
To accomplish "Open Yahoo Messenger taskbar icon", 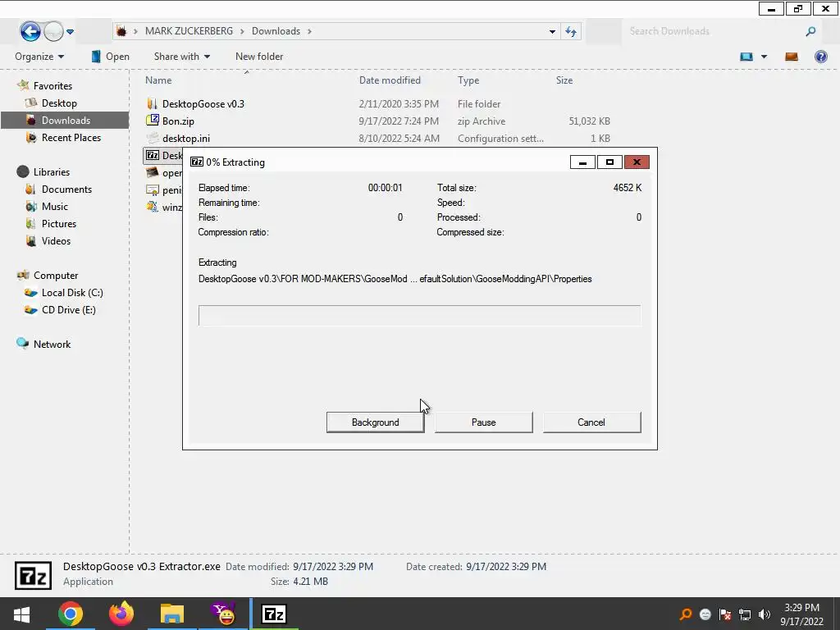I will [223, 614].
